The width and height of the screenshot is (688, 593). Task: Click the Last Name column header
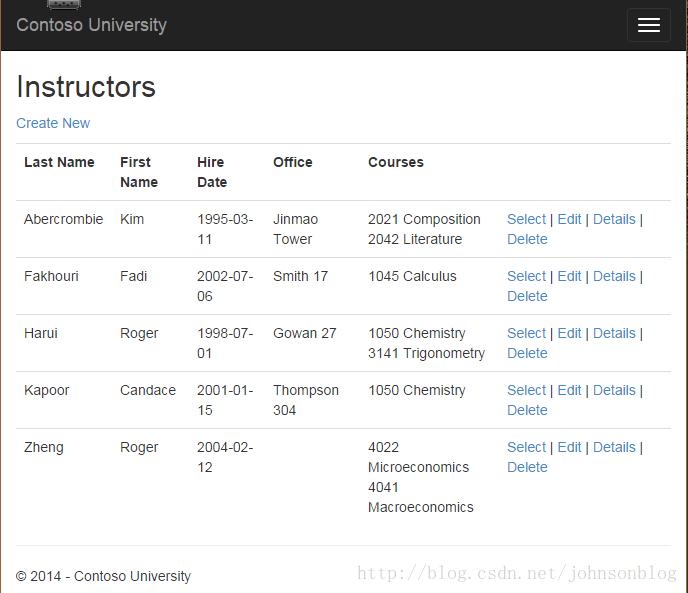(59, 162)
